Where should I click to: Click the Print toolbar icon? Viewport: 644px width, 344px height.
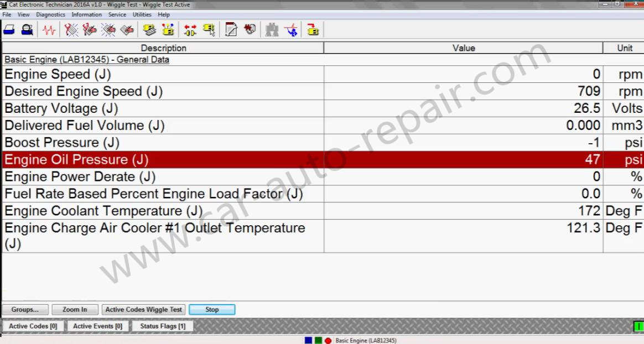tap(9, 30)
